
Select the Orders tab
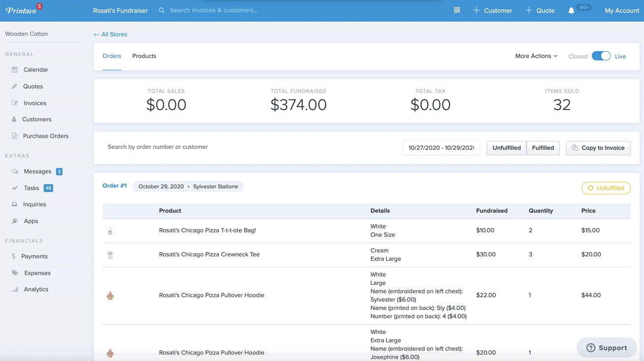[x=112, y=56]
